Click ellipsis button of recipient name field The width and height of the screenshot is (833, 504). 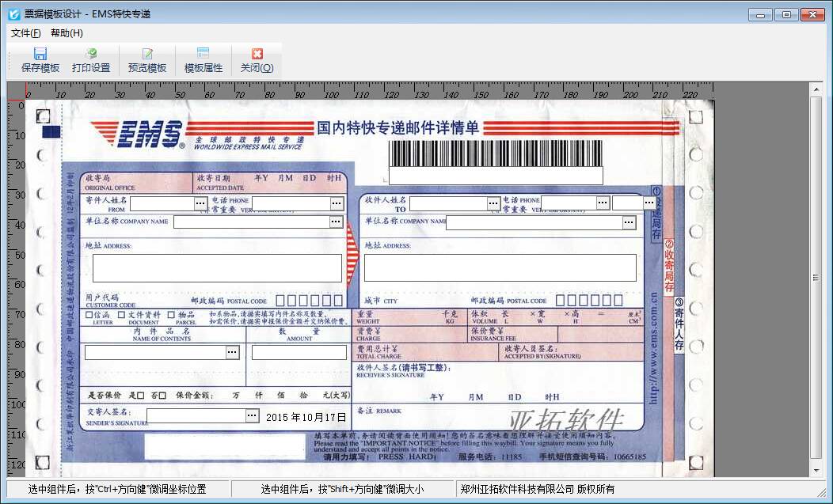(x=493, y=203)
